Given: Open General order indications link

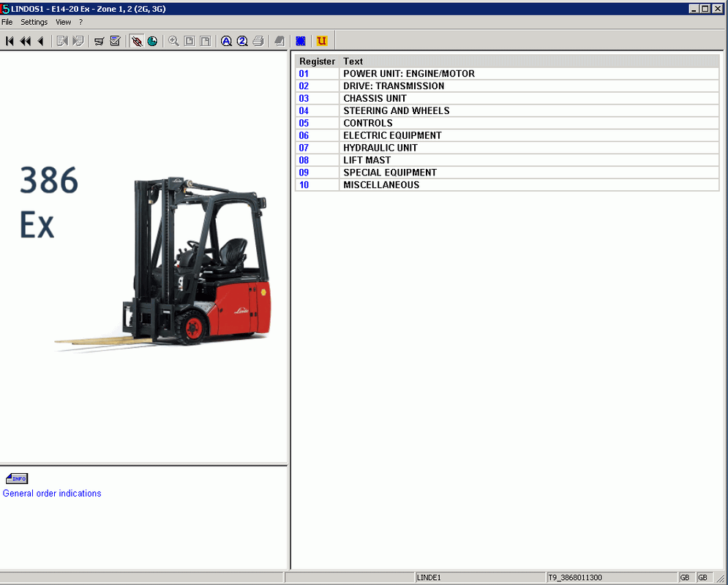Looking at the screenshot, I should coord(52,494).
